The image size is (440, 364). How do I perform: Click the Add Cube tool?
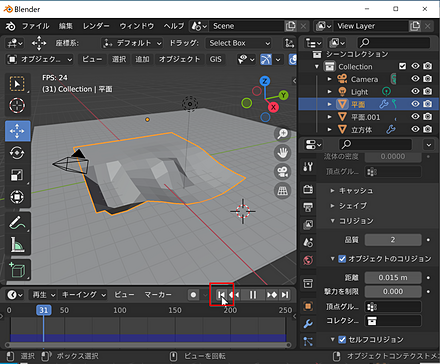click(x=17, y=270)
